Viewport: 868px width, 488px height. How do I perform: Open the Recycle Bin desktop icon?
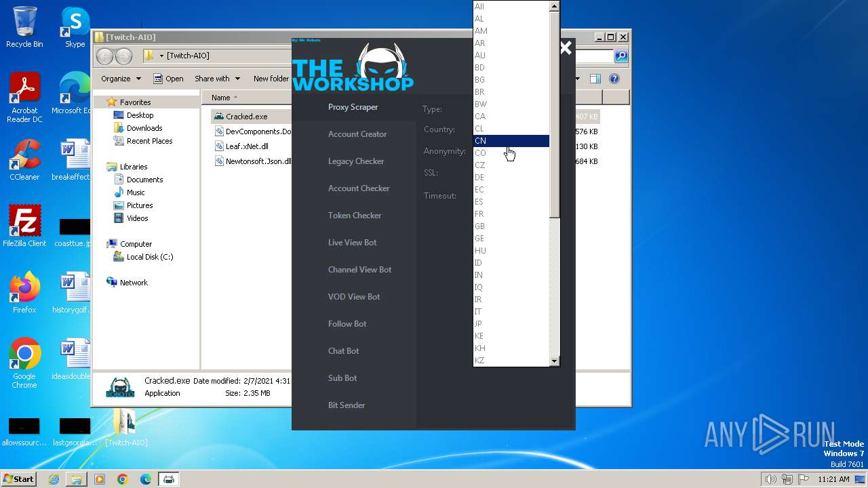[x=24, y=27]
